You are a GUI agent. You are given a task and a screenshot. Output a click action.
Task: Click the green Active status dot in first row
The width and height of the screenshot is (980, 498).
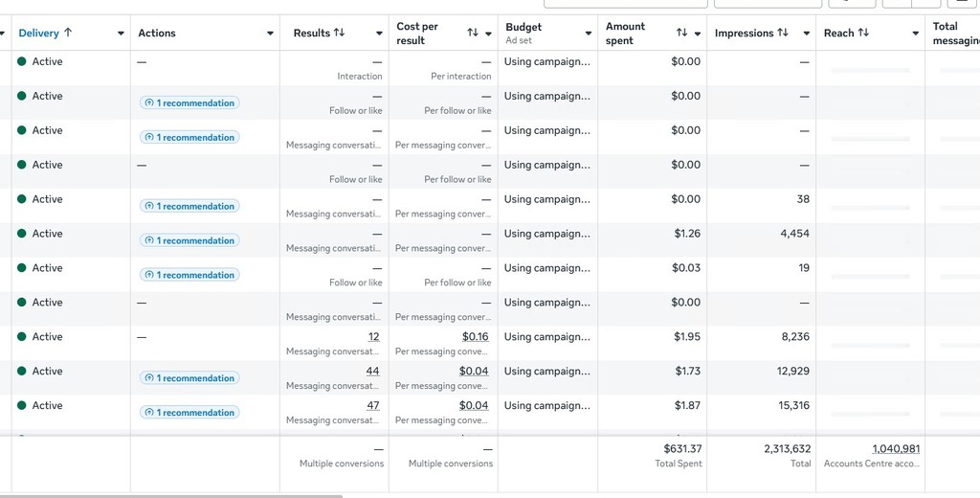pos(22,61)
